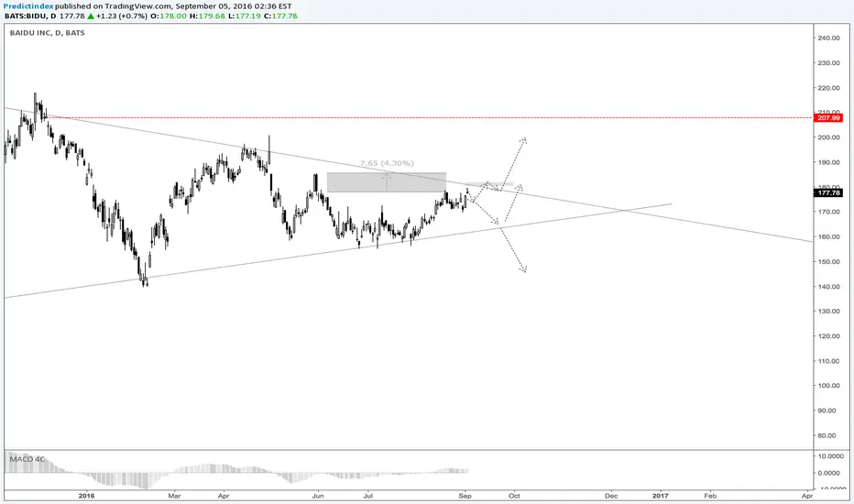Viewport: 854px width, 504px height.
Task: Click the Dec label on time axis
Action: click(x=611, y=496)
